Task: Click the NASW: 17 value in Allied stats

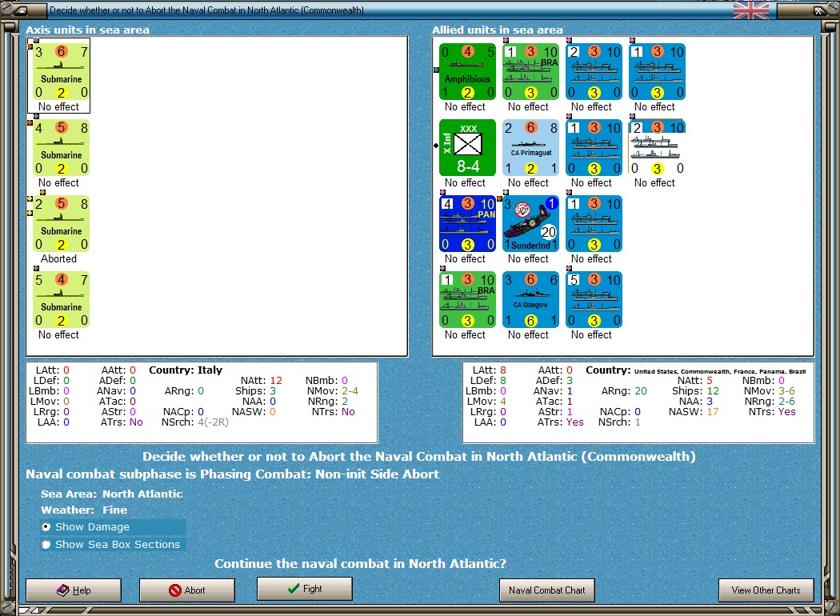Action: click(713, 412)
